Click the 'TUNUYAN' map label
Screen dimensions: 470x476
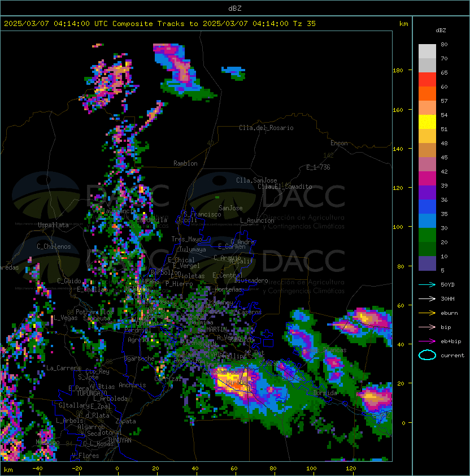coord(120,440)
